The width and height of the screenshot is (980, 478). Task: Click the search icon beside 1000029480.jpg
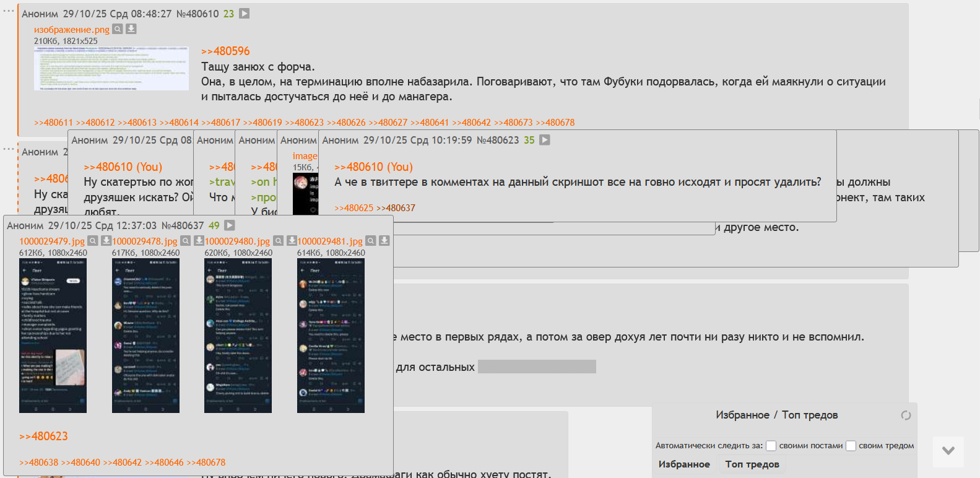(279, 241)
